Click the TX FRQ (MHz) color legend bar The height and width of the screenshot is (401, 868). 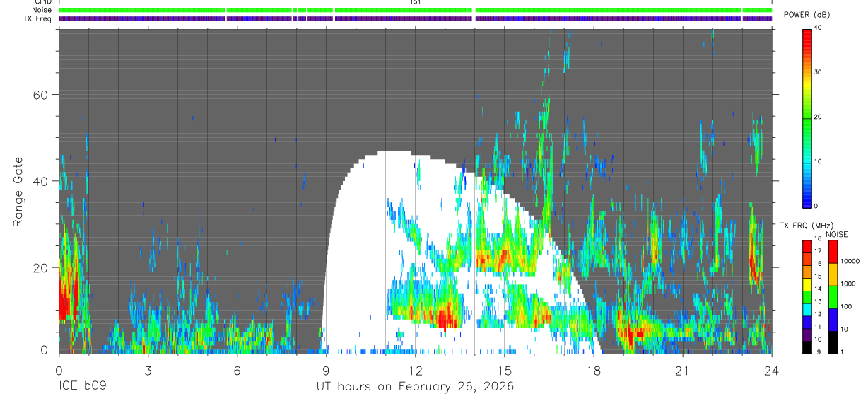click(807, 296)
